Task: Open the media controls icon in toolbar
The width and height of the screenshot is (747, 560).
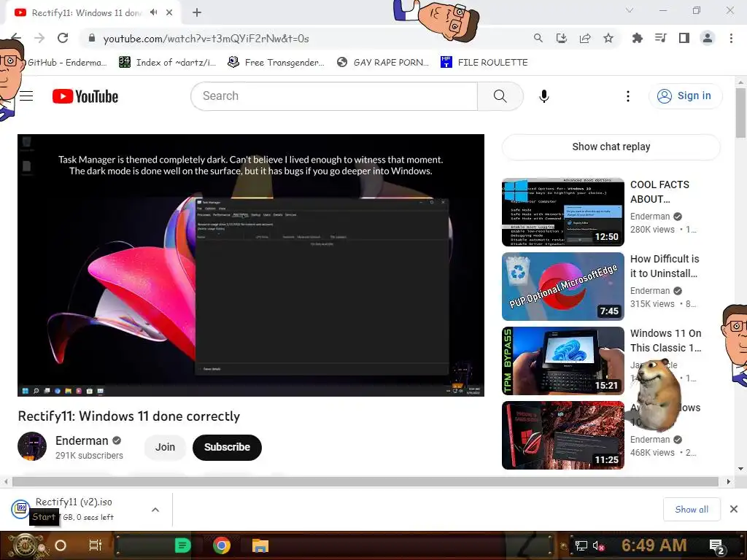Action: (660, 38)
